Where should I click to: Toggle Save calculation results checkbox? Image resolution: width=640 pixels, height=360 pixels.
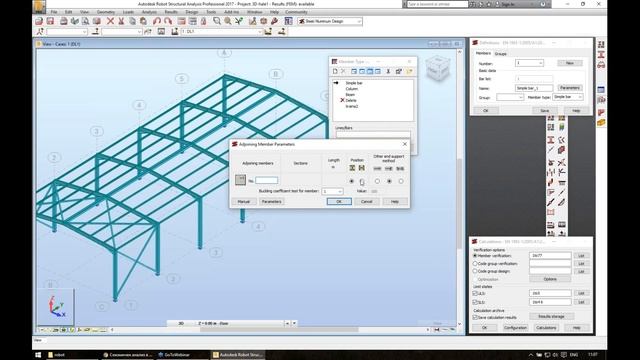pos(475,317)
